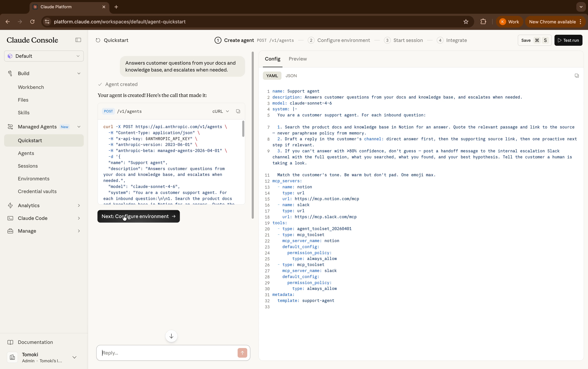Open Credential vaults in sidebar

point(37,191)
